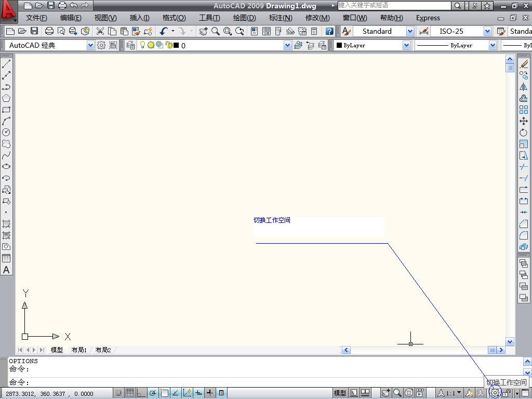
Task: Click the Switch Workspace gear in status bar
Action: pyautogui.click(x=495, y=393)
